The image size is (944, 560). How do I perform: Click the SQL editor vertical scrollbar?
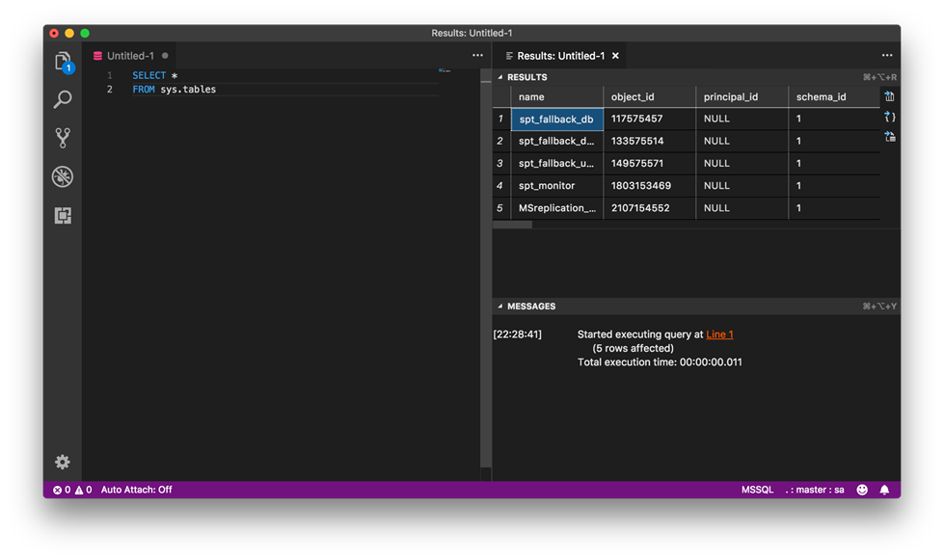pos(486,268)
